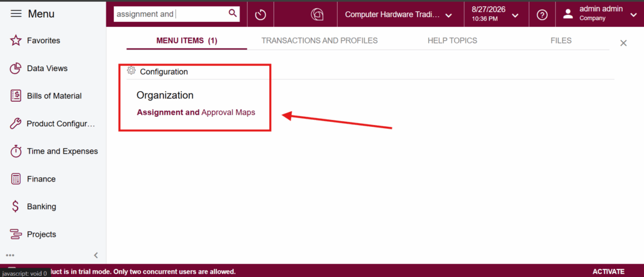Open Finance calculator icon
This screenshot has height=277, width=644.
pyautogui.click(x=16, y=179)
